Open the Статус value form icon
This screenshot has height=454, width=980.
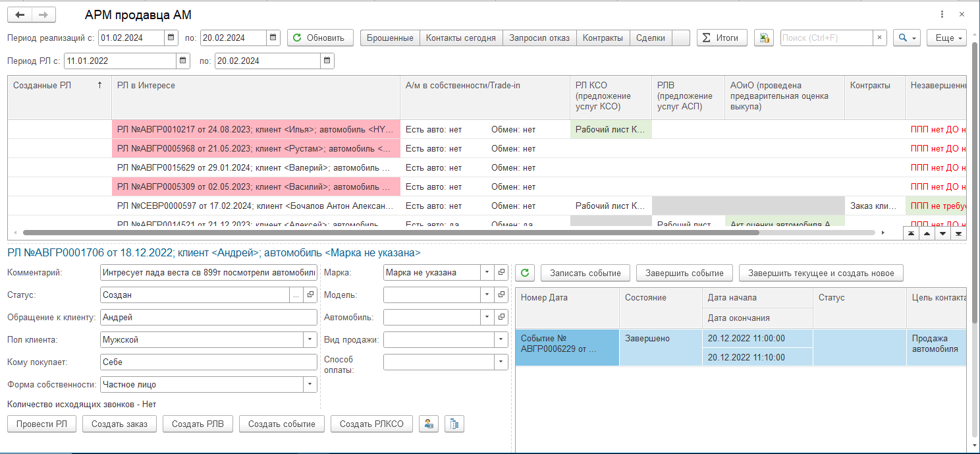[311, 295]
